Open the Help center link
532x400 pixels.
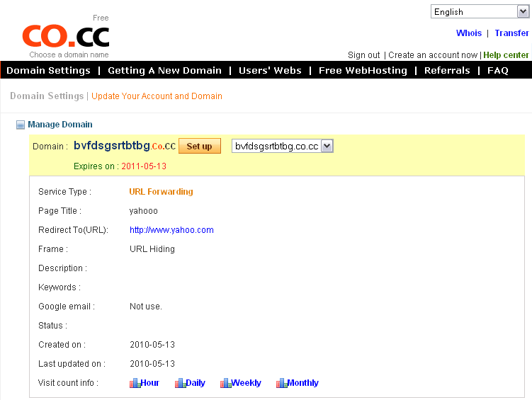[506, 55]
